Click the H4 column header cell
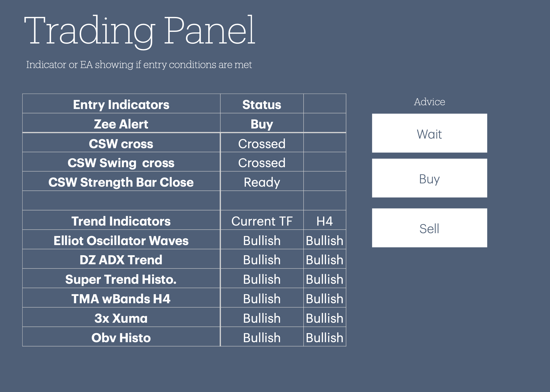The image size is (550, 392). [325, 221]
